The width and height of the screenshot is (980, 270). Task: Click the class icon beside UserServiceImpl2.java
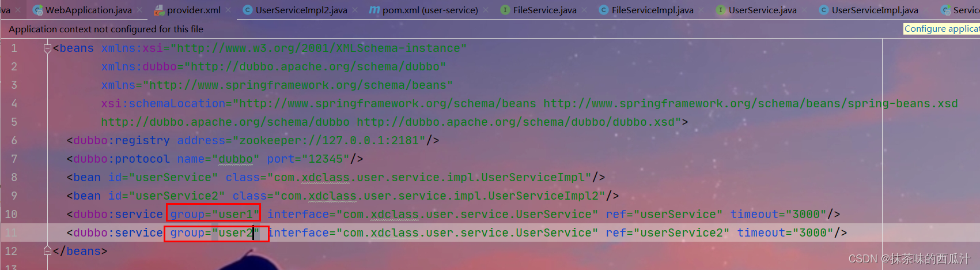[x=248, y=10]
